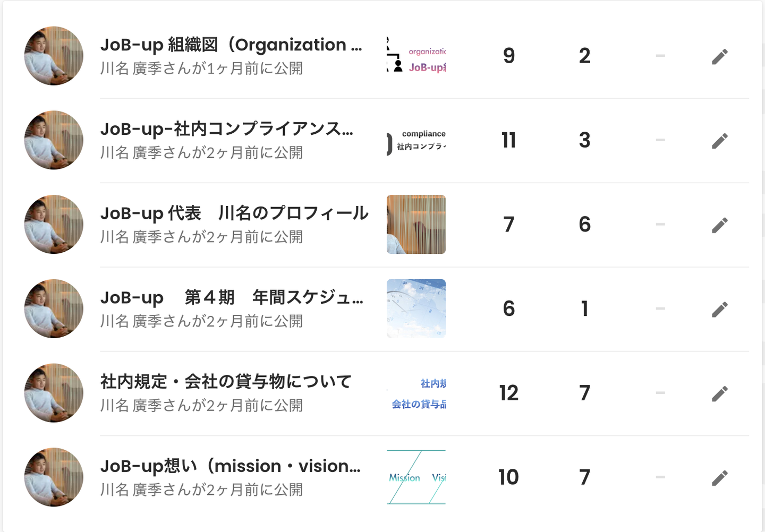Click the blue sky calendar thumbnail
The height and width of the screenshot is (532, 765).
(x=416, y=308)
